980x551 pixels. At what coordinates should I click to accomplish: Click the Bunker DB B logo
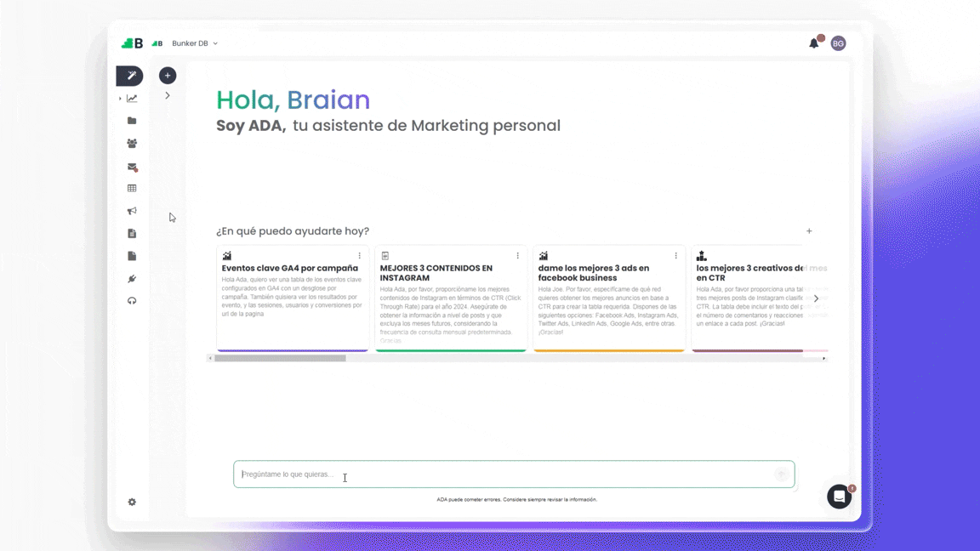coord(132,43)
